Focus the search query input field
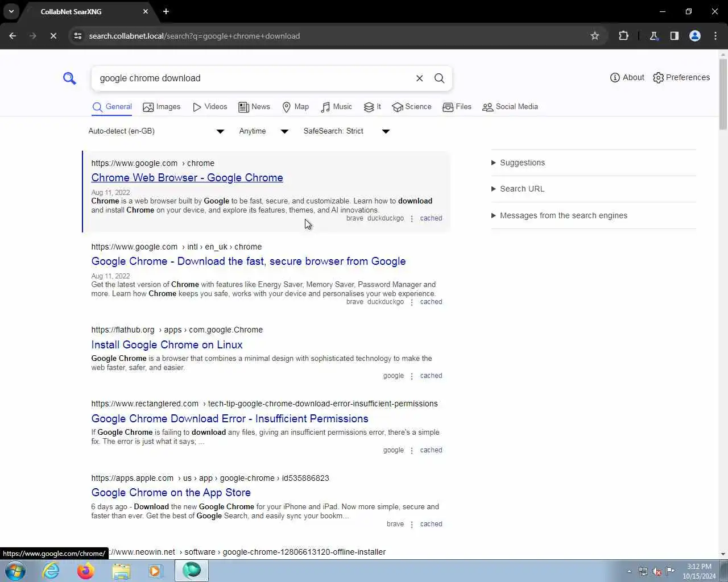 [x=254, y=78]
